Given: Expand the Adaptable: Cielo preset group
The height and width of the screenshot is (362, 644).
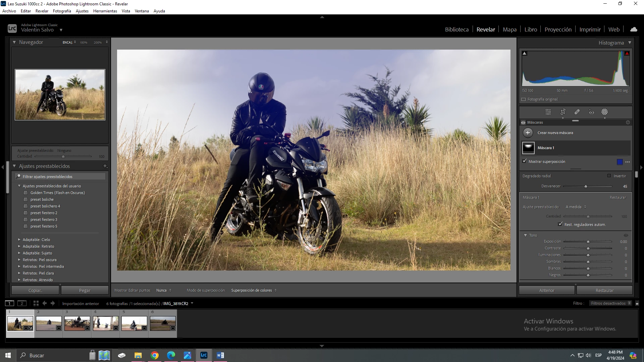Looking at the screenshot, I should click(x=19, y=240).
